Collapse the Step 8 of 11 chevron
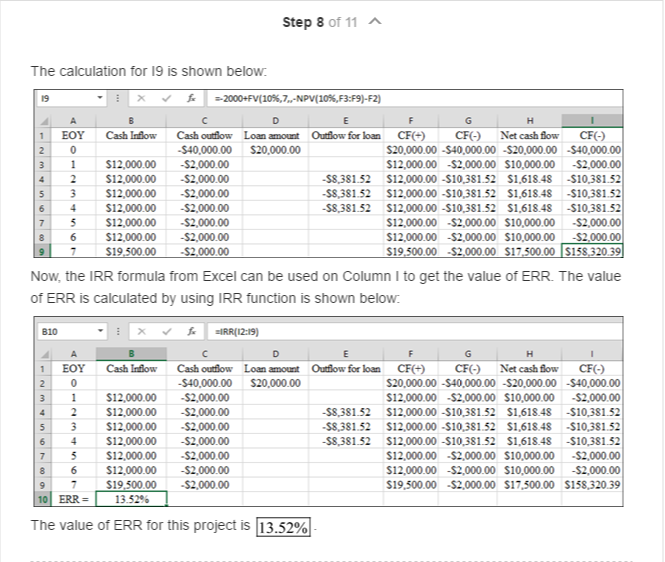The width and height of the screenshot is (665, 562). 375,22
